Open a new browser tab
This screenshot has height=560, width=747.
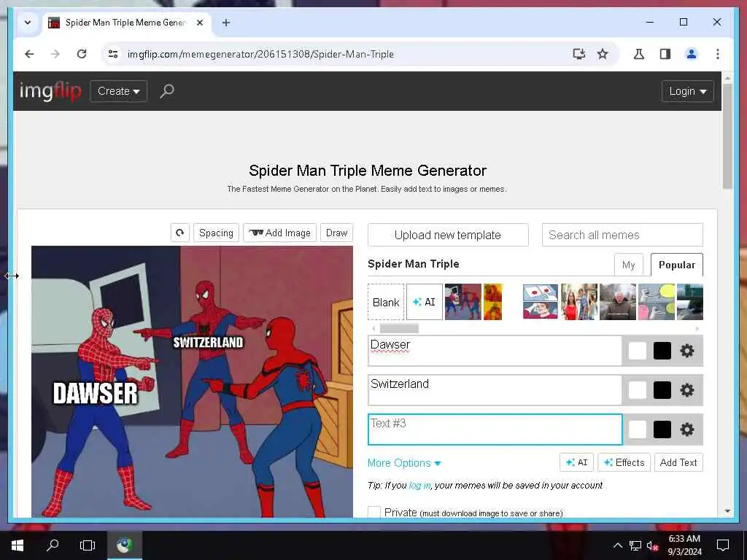click(226, 23)
